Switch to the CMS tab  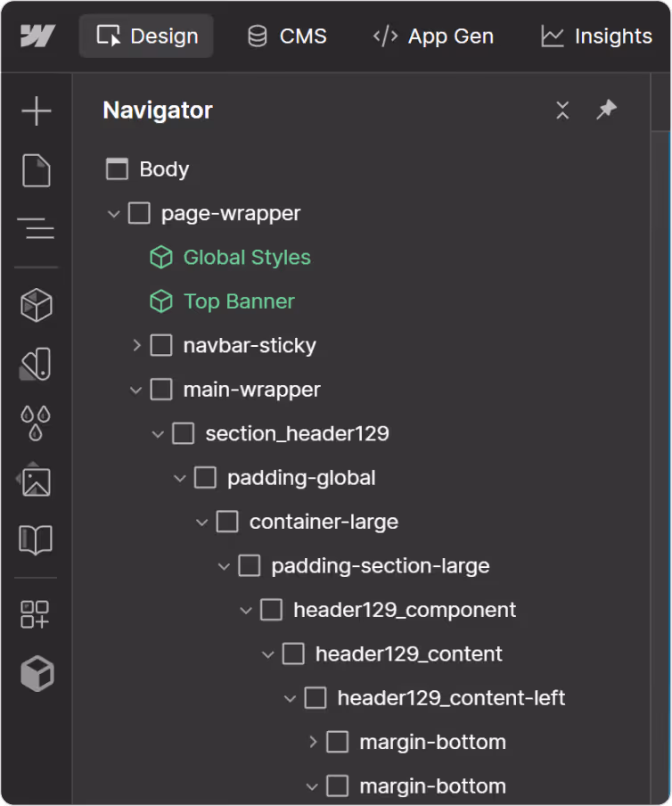click(x=286, y=36)
